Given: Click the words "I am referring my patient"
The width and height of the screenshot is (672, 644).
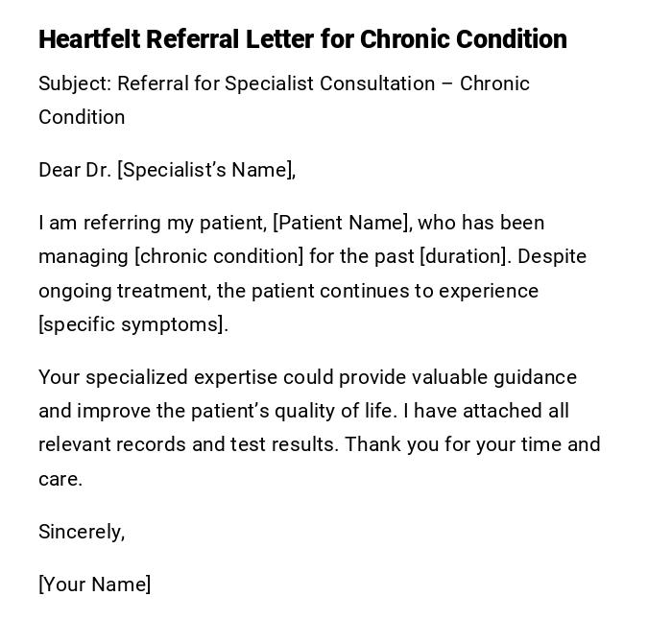Looking at the screenshot, I should tap(152, 223).
